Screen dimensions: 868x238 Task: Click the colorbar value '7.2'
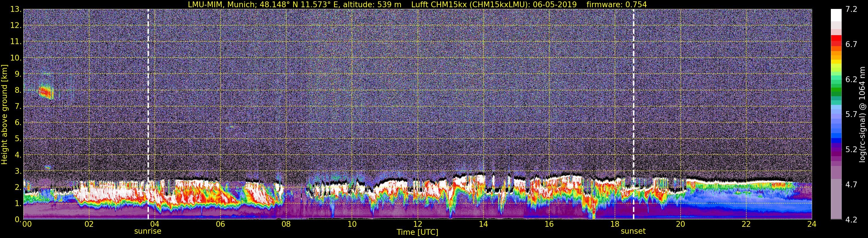click(x=851, y=9)
